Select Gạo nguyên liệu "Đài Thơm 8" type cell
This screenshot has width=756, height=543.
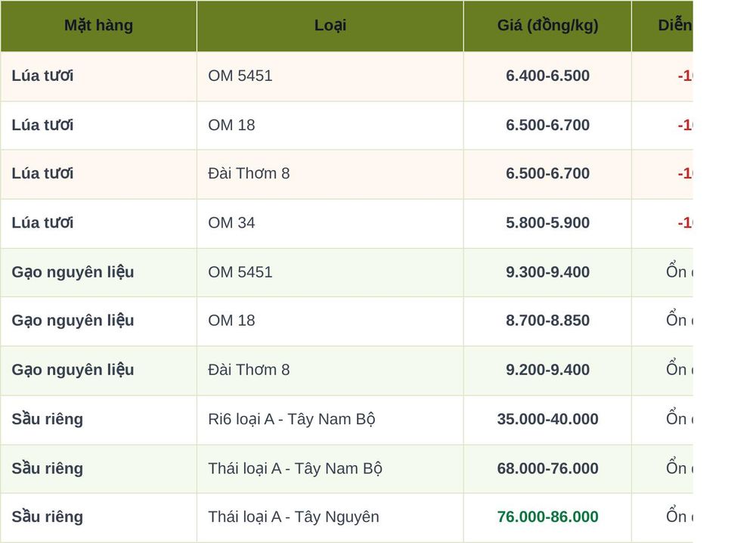(330, 370)
